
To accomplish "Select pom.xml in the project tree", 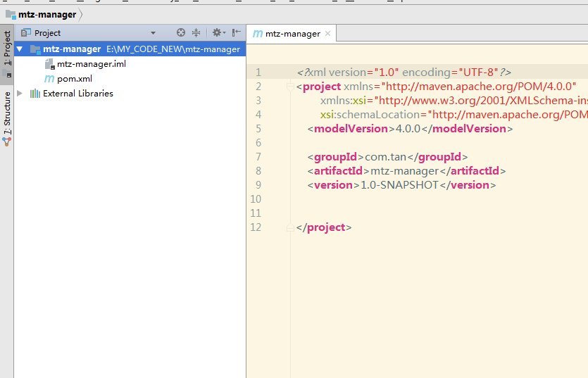I will (x=75, y=79).
